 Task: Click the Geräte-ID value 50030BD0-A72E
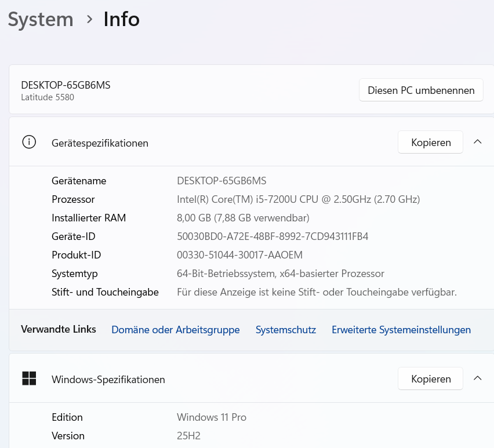tap(273, 236)
